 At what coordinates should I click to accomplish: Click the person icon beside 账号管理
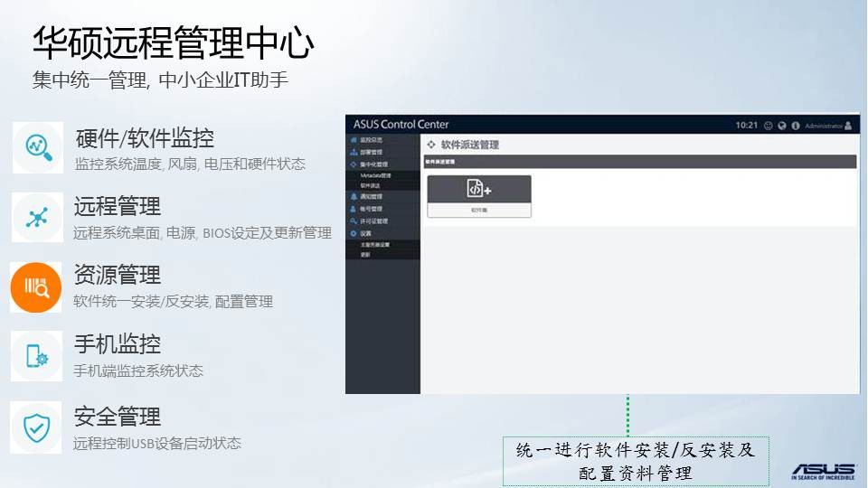tap(354, 209)
